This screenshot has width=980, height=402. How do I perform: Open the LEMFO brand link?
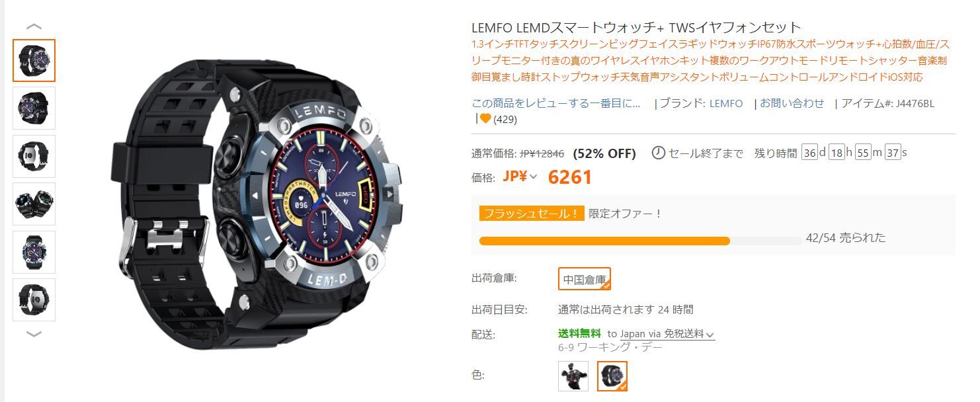[726, 103]
